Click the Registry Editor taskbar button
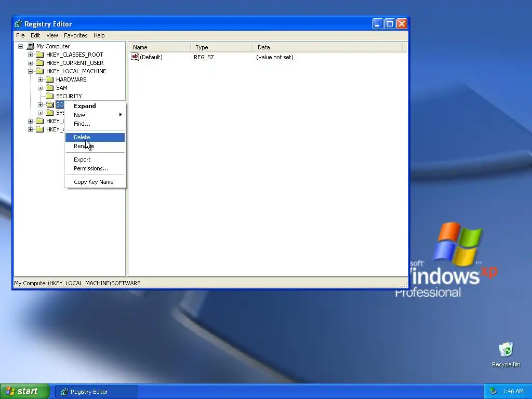 [97, 392]
